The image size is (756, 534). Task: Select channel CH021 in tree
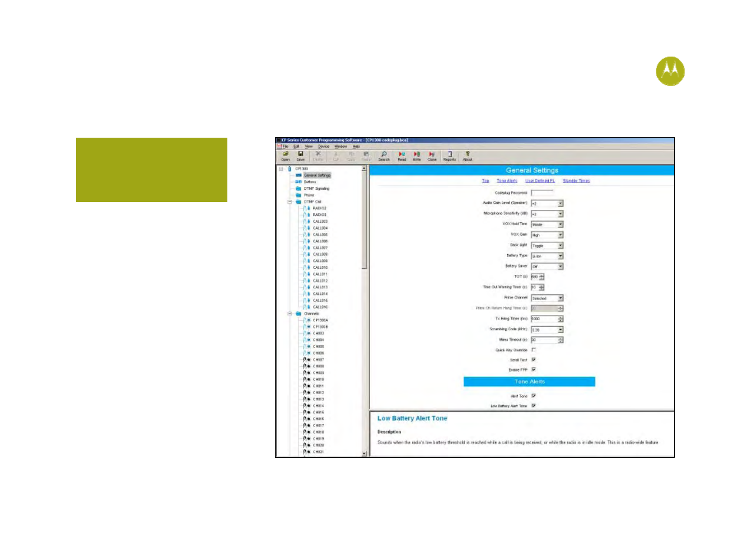[x=318, y=452]
